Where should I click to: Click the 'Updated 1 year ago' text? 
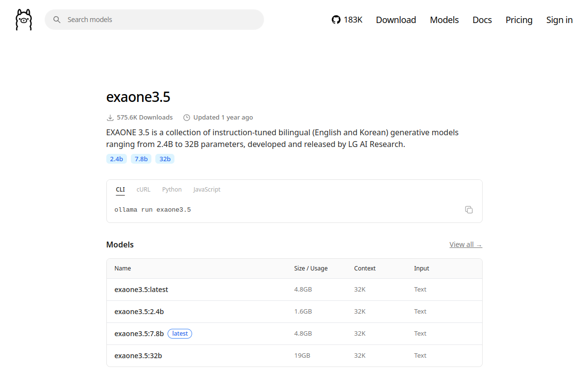pyautogui.click(x=223, y=118)
